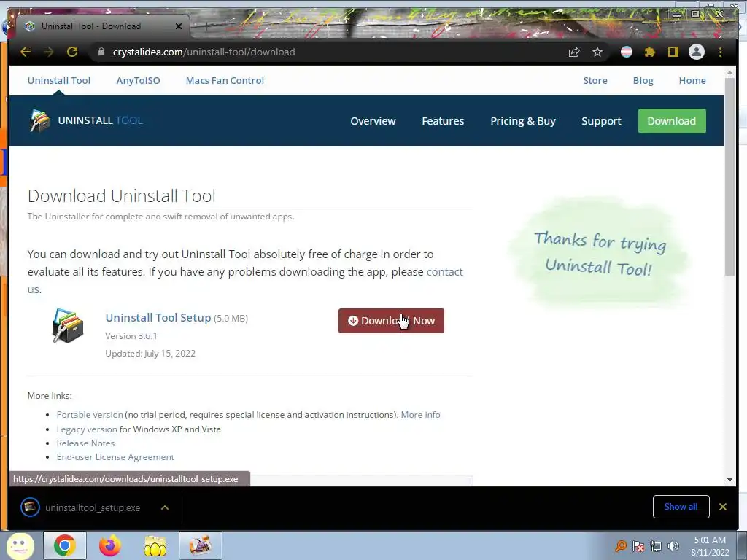Screen dimensions: 747x560
Task: Click the uninstalltool_setup.exe download file icon
Action: click(30, 507)
